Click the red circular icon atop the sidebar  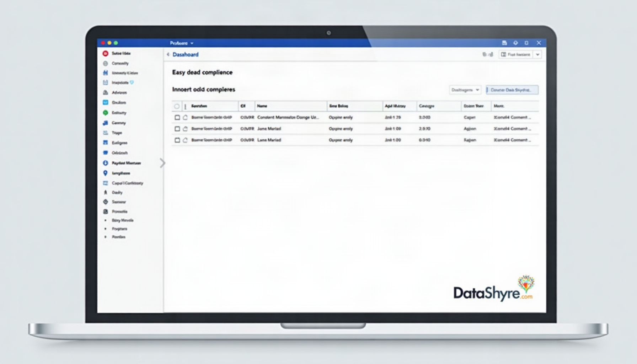[x=105, y=53]
